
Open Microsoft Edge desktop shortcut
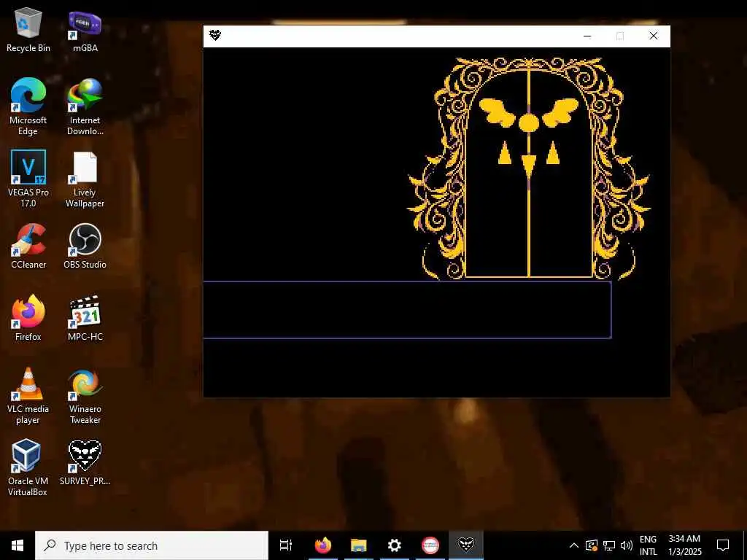[x=28, y=106]
